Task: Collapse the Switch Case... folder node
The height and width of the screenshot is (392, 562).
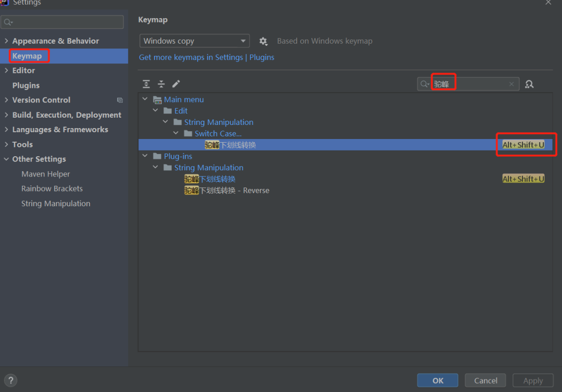Action: pos(176,133)
